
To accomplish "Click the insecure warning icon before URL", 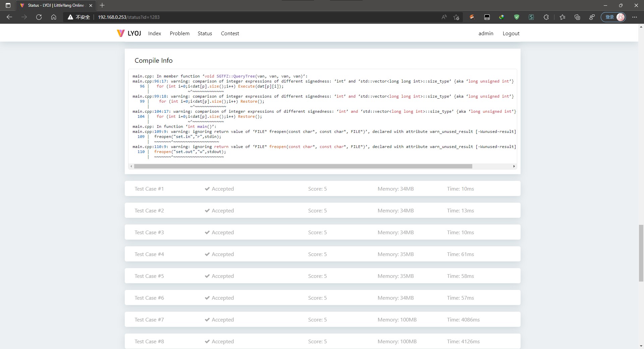I will pyautogui.click(x=70, y=17).
